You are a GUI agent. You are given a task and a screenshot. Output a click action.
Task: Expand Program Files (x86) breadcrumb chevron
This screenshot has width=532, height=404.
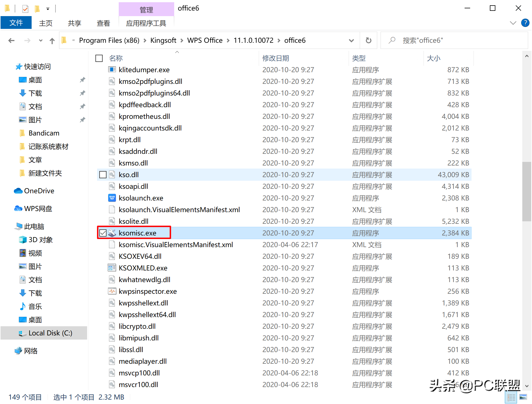point(145,41)
